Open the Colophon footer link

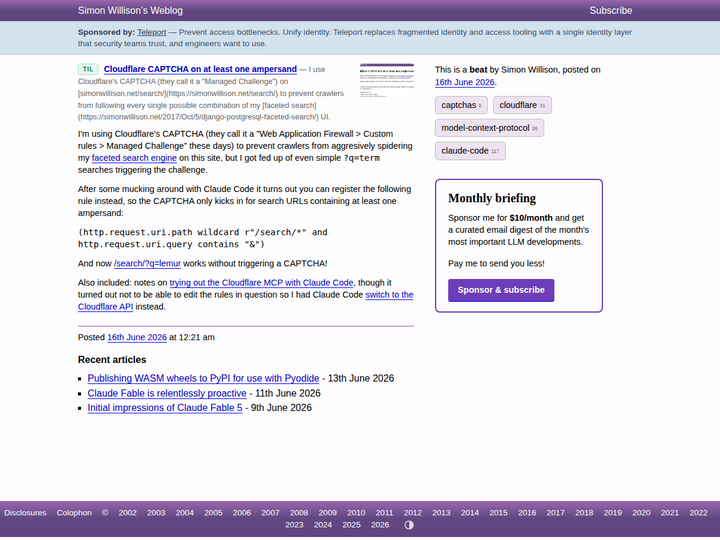pos(74,513)
